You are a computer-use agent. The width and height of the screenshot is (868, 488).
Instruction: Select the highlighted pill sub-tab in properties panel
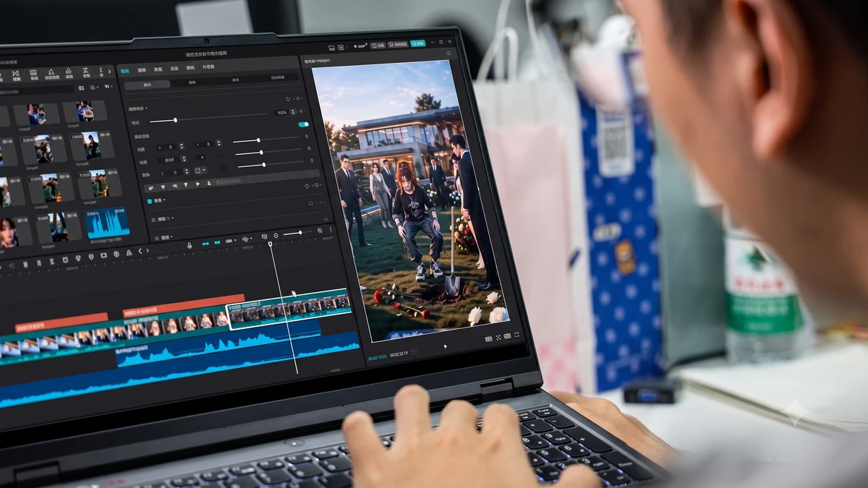(148, 84)
